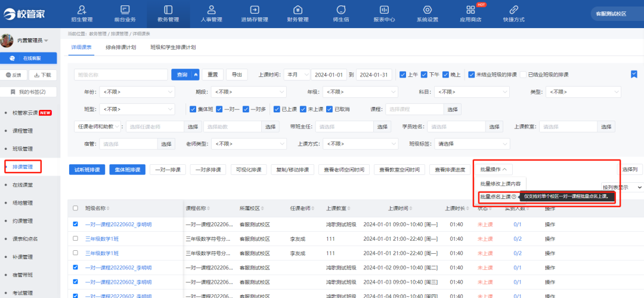Image resolution: width=644 pixels, height=298 pixels.
Task: Sort the table by 上课时长 column
Action: click(467, 208)
